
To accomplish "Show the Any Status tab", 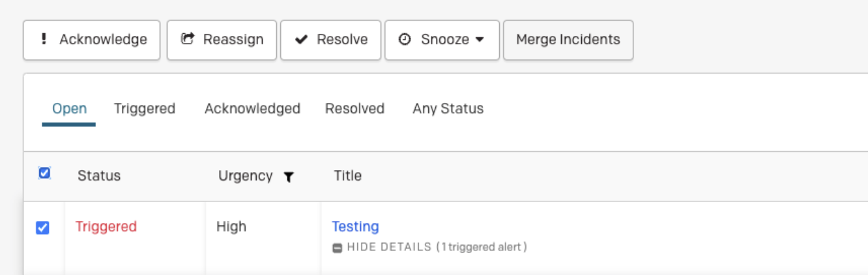I will click(x=448, y=109).
